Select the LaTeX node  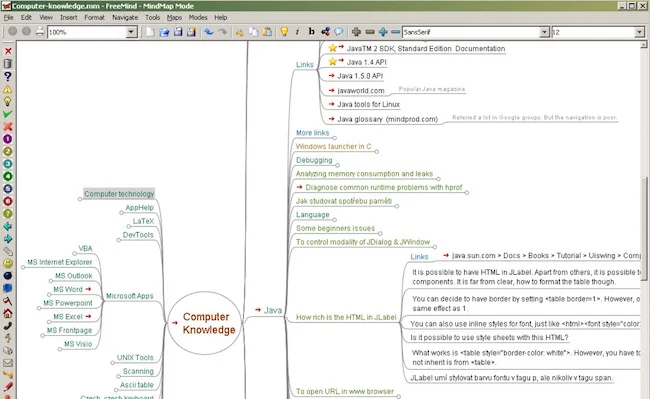(143, 221)
